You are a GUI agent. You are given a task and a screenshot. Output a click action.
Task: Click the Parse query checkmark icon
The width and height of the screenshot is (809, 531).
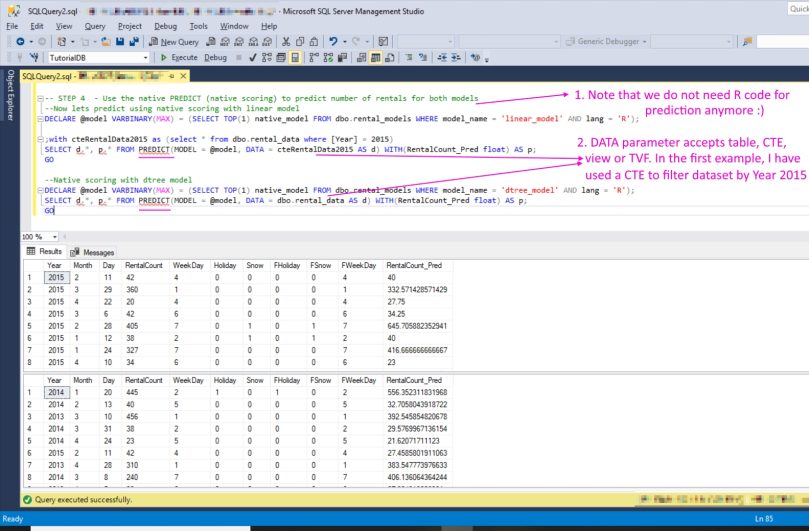[x=253, y=58]
